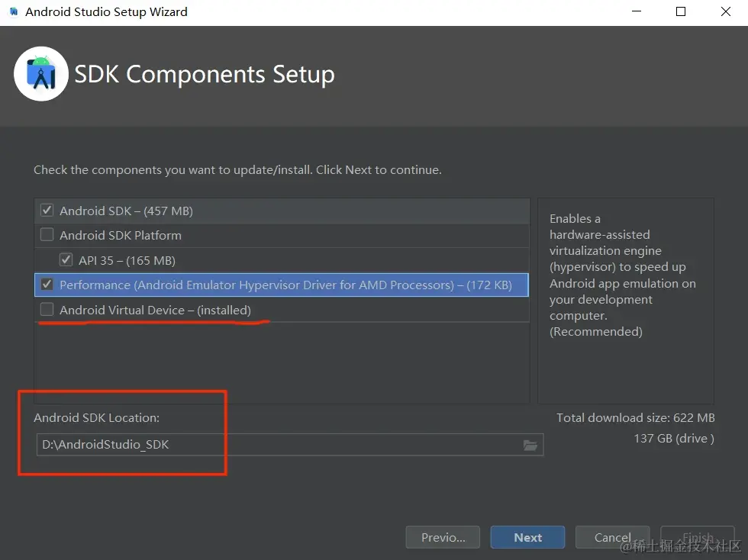Uncheck the API 35 – (165 MB) checkbox
Image resolution: width=748 pixels, height=560 pixels.
[x=66, y=260]
